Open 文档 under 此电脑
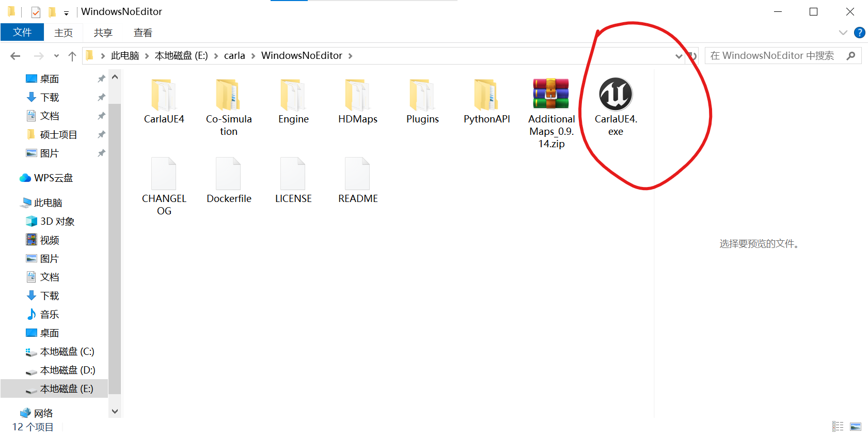Image resolution: width=868 pixels, height=436 pixels. pyautogui.click(x=42, y=277)
